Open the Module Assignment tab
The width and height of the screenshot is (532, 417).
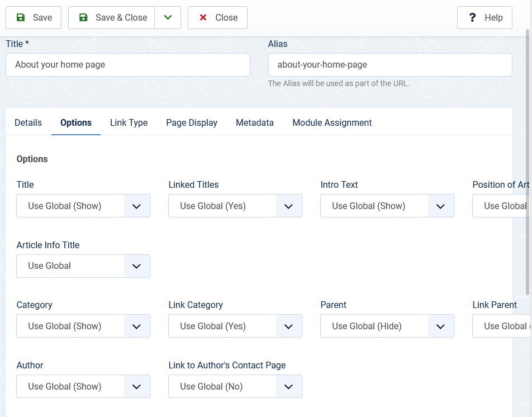click(332, 122)
